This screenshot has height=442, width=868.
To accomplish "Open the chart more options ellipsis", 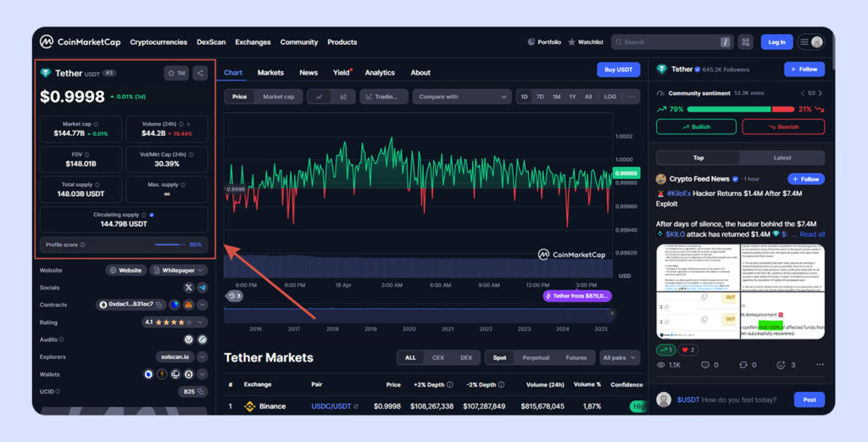I will click(x=632, y=97).
